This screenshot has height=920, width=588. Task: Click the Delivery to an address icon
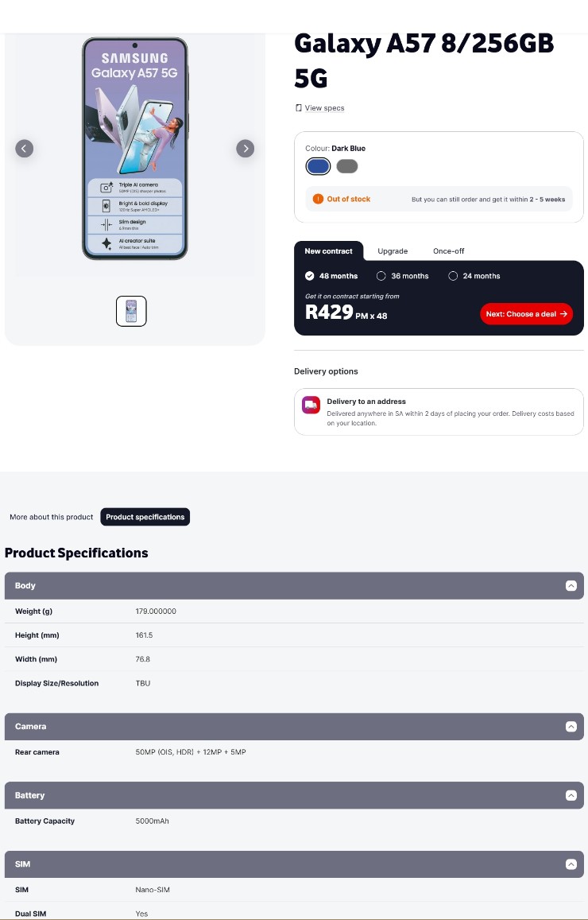point(311,405)
